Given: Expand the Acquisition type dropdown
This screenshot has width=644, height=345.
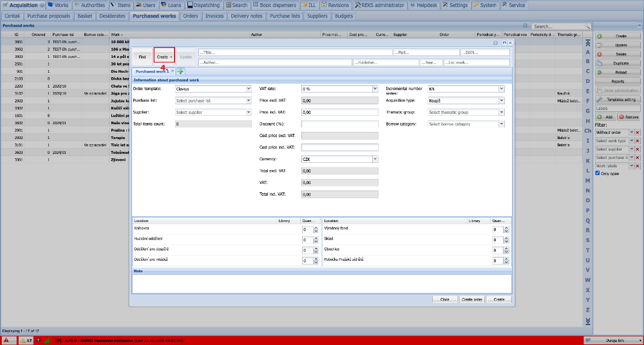Looking at the screenshot, I should click(x=502, y=100).
